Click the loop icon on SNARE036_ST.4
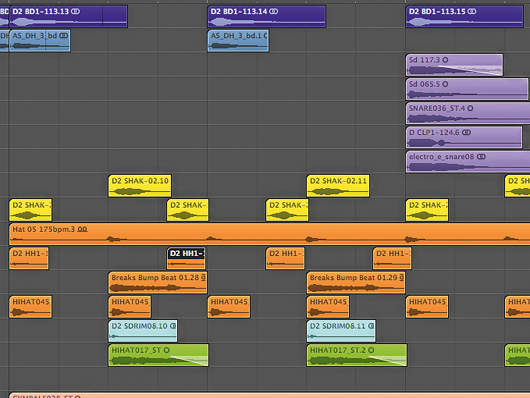This screenshot has height=398, width=530. (470, 108)
